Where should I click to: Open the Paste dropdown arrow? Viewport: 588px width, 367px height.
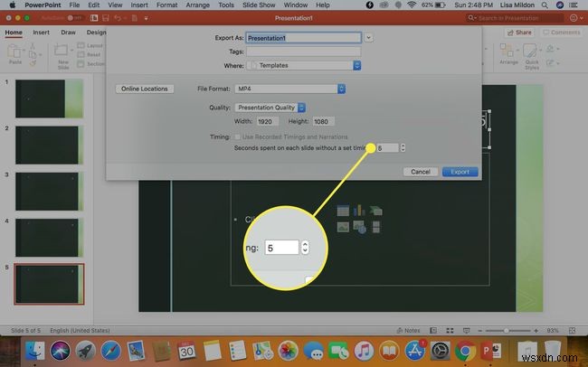pos(24,50)
